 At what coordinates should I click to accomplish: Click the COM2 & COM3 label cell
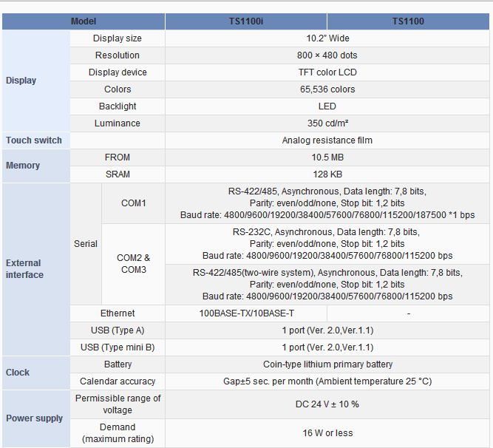pos(133,264)
